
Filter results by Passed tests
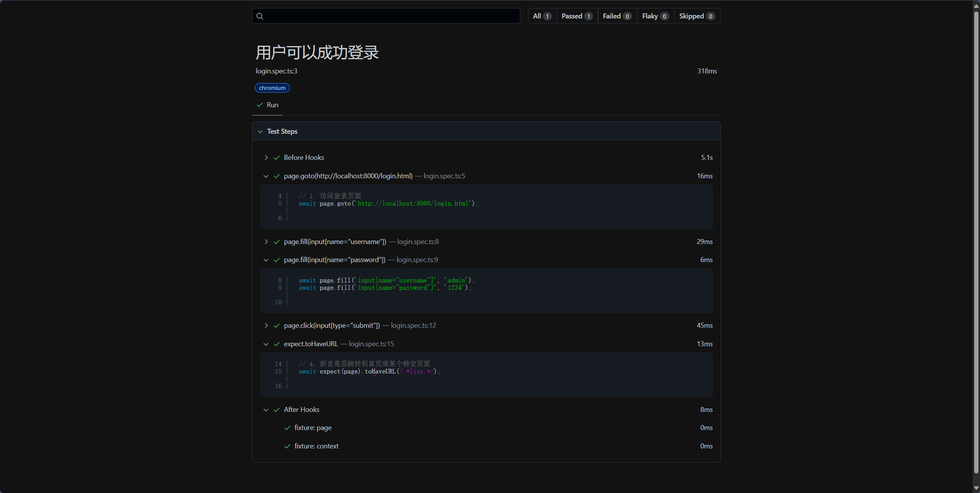pyautogui.click(x=576, y=16)
